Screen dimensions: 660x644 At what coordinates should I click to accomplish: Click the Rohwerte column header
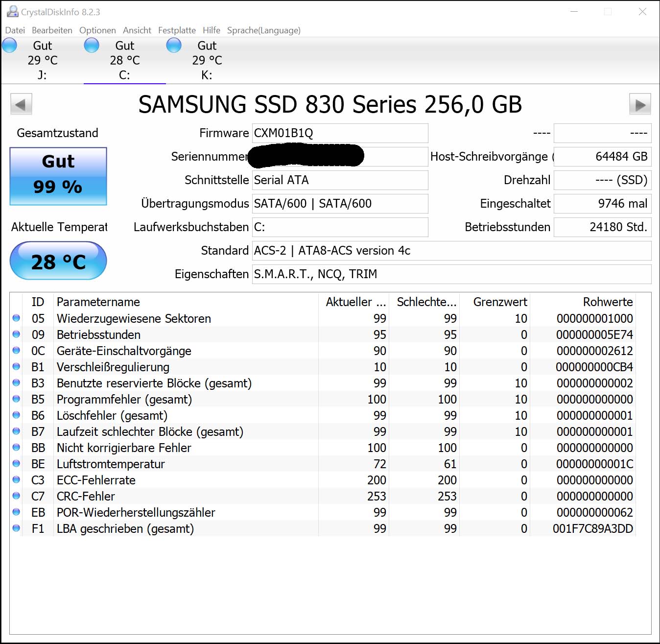[x=583, y=302]
